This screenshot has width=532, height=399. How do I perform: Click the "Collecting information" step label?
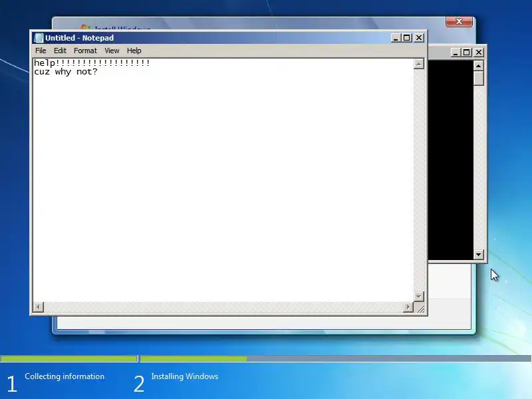coord(65,376)
